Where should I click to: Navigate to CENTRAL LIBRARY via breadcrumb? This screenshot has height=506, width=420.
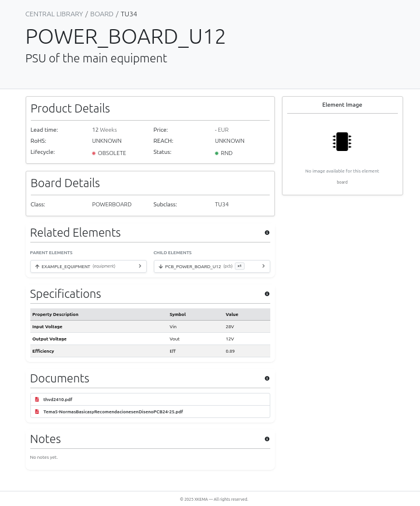point(54,13)
